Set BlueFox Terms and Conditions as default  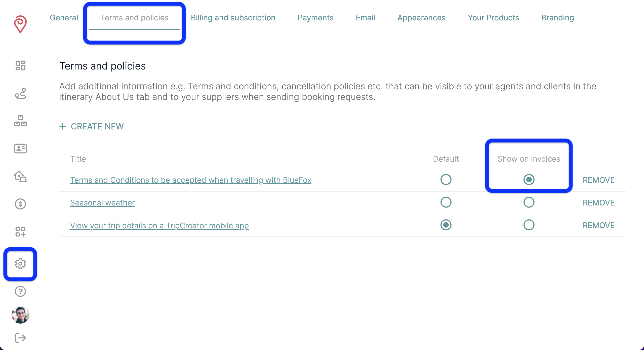coord(446,180)
